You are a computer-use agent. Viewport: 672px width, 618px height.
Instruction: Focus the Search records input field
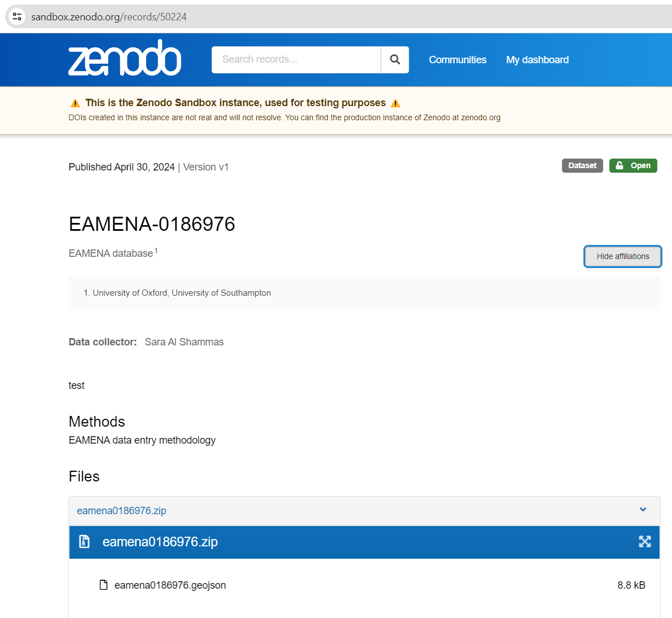pyautogui.click(x=296, y=60)
